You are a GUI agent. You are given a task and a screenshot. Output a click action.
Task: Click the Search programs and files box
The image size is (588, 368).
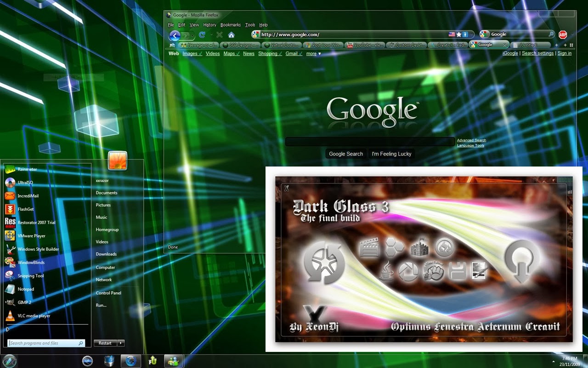[x=46, y=343]
